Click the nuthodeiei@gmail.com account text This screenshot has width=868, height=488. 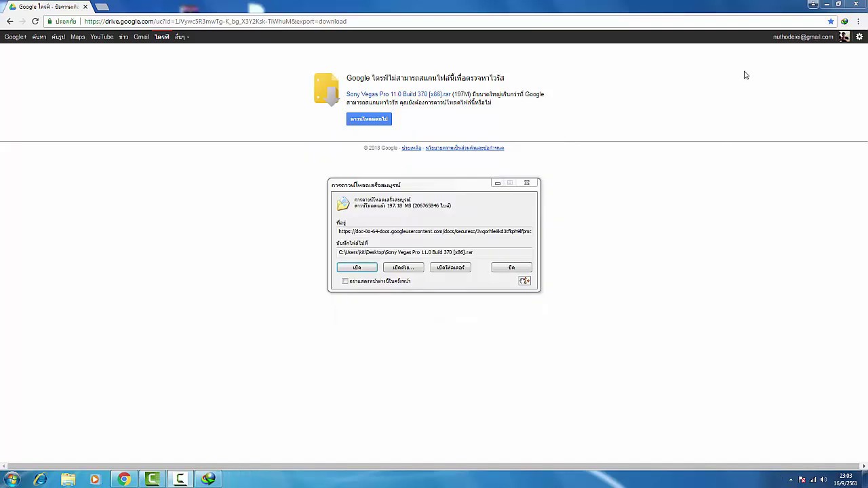(803, 37)
